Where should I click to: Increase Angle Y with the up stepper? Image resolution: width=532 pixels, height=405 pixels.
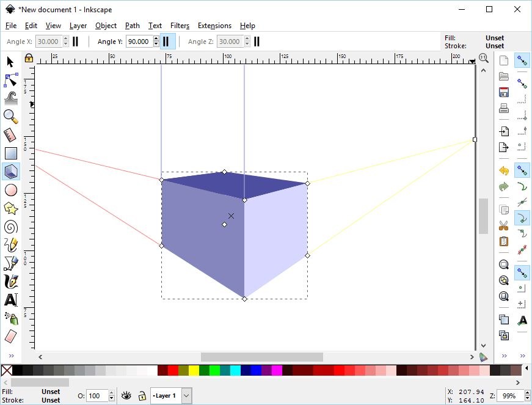pyautogui.click(x=156, y=38)
